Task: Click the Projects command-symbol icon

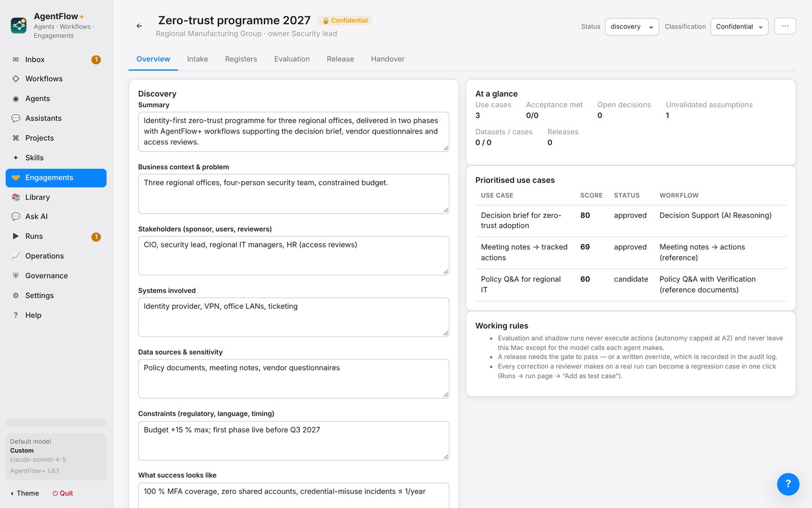Action: click(16, 138)
